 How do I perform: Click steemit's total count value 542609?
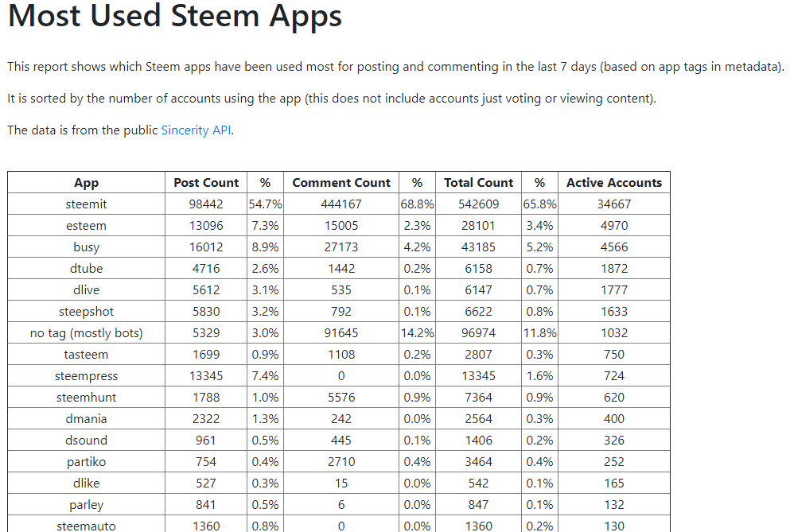point(479,204)
